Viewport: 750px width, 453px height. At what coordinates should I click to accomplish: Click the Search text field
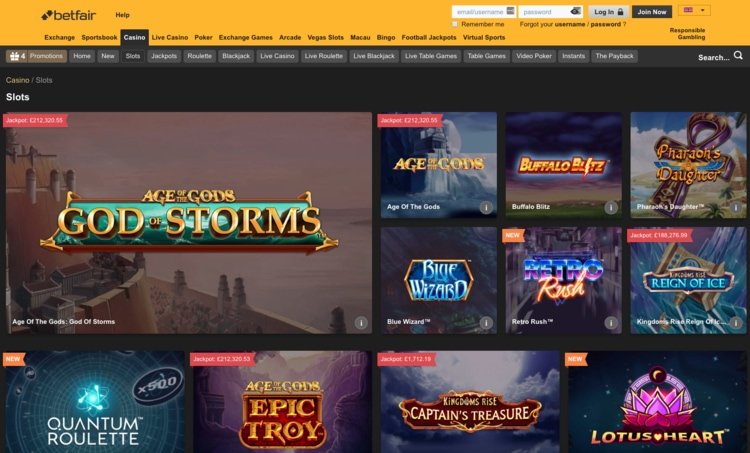pos(713,57)
